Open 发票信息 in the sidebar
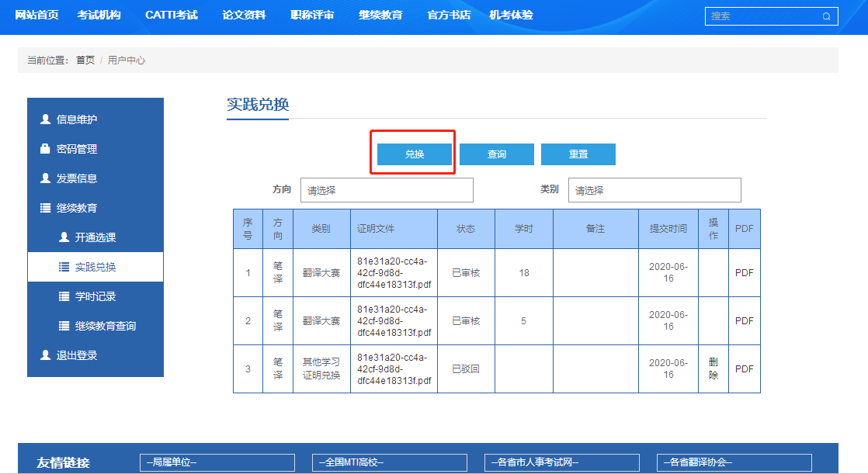The height and width of the screenshot is (474, 868). [76, 178]
